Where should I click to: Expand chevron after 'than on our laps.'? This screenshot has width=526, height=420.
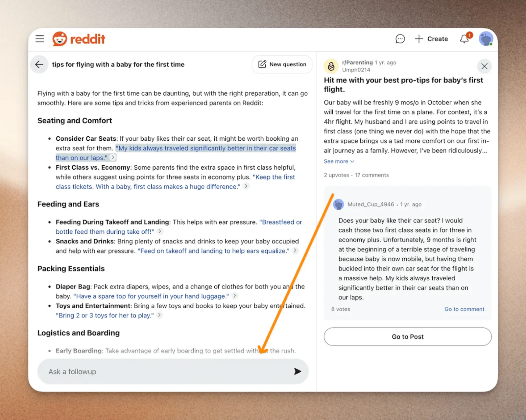(113, 157)
